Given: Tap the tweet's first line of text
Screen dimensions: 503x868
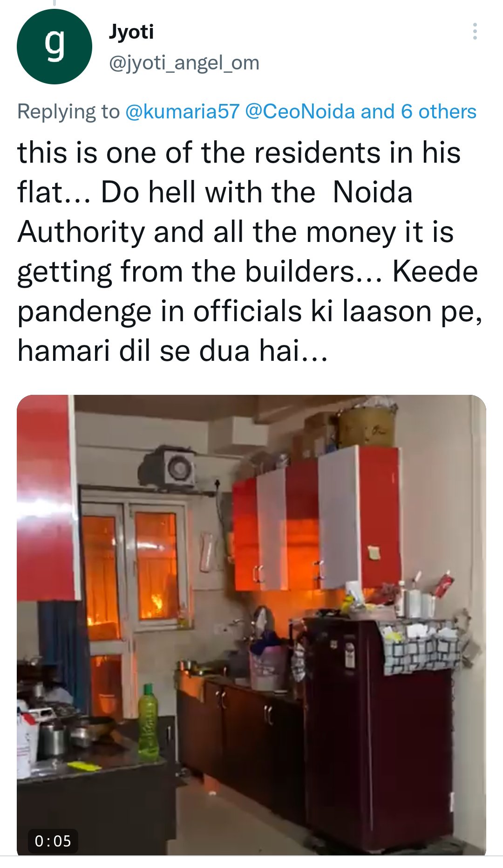Looking at the screenshot, I should point(239,152).
